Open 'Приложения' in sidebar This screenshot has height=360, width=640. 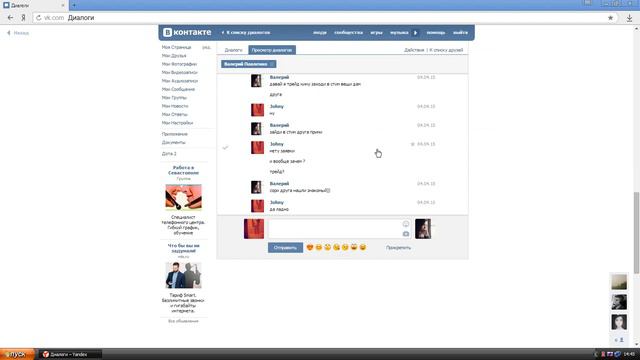pos(174,134)
